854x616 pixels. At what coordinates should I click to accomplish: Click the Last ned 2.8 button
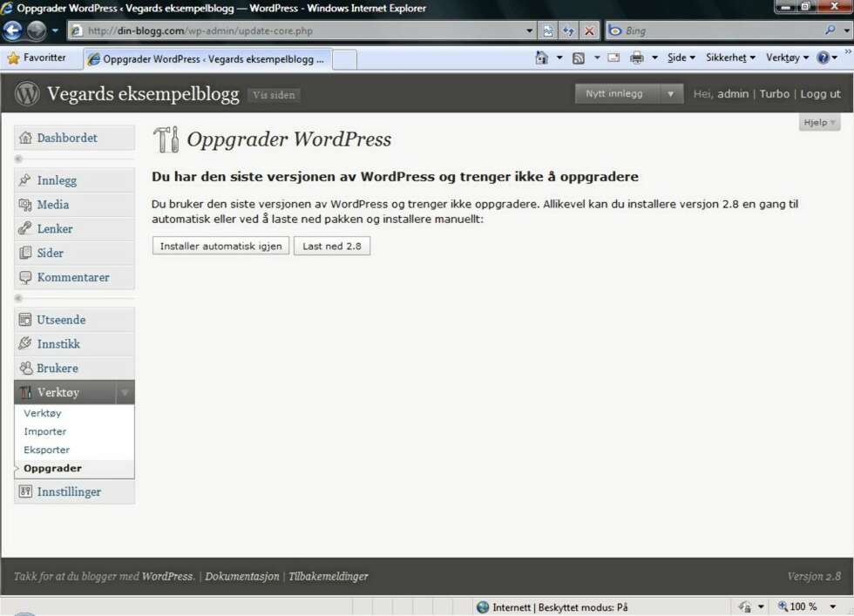[332, 246]
